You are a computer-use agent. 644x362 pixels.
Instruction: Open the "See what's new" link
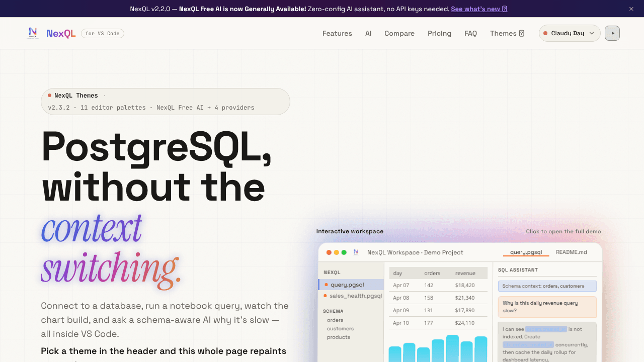click(479, 9)
